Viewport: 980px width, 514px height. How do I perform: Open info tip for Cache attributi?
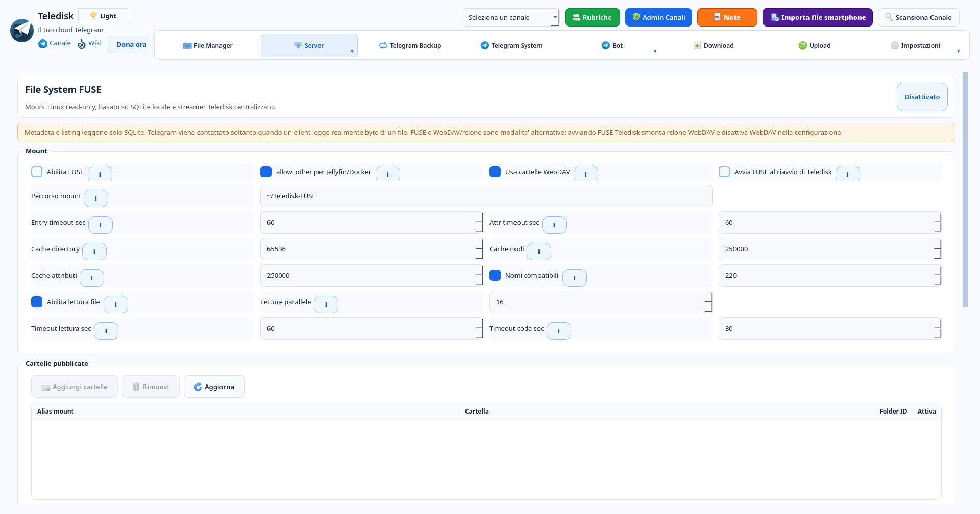(92, 277)
